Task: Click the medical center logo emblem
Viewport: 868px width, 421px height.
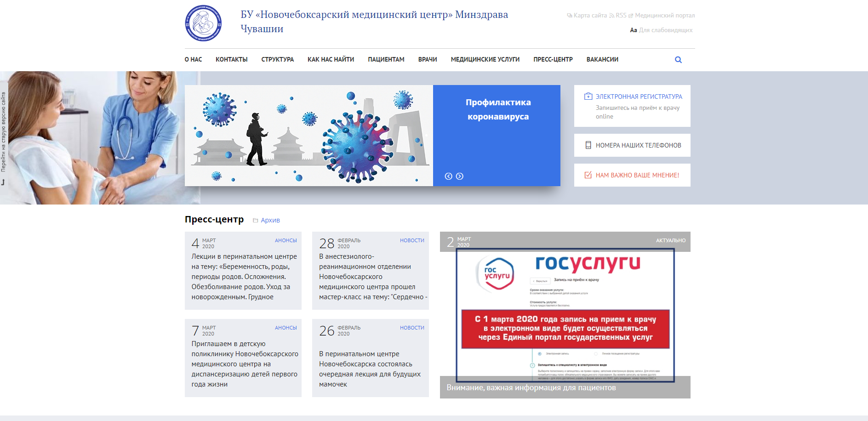Action: point(203,23)
